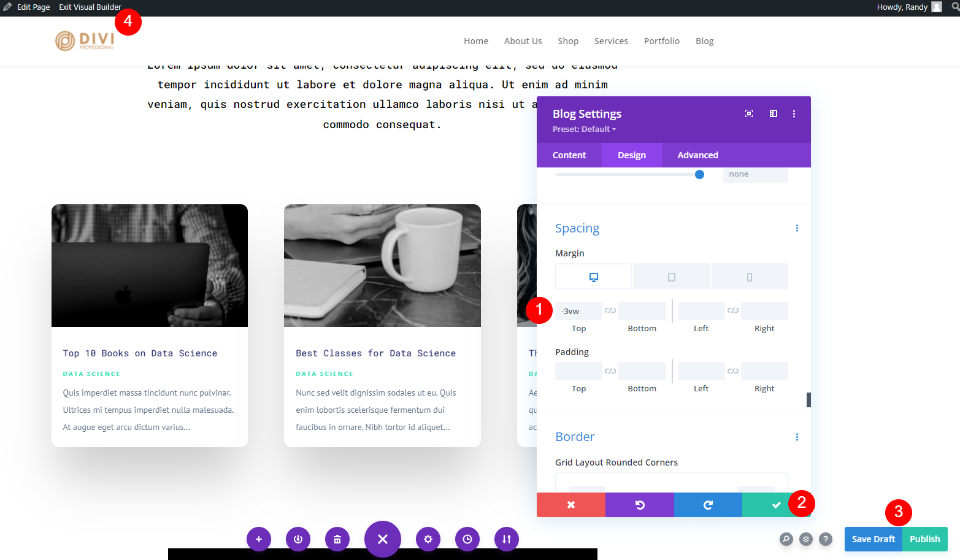Collapse the Spacing section heading
Viewport: 960px width, 560px height.
pos(577,228)
